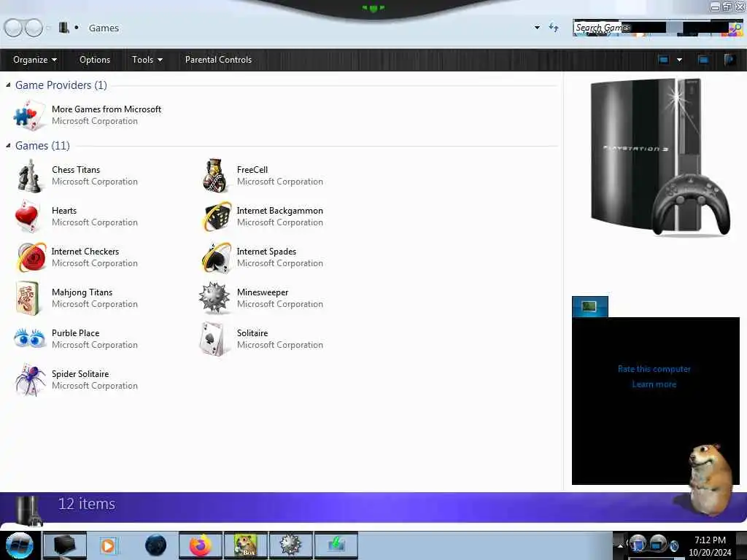This screenshot has width=747, height=560.
Task: Click the Back navigation button
Action: pyautogui.click(x=13, y=28)
